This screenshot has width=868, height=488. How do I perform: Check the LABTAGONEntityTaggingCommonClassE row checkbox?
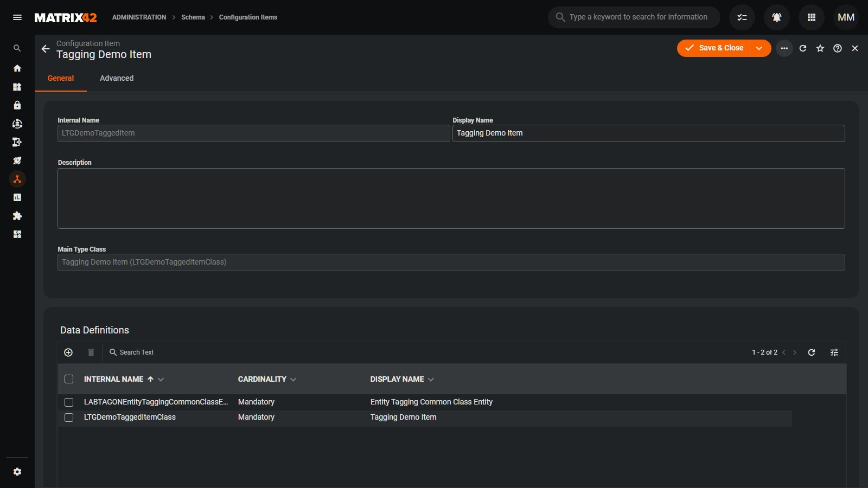(x=69, y=402)
